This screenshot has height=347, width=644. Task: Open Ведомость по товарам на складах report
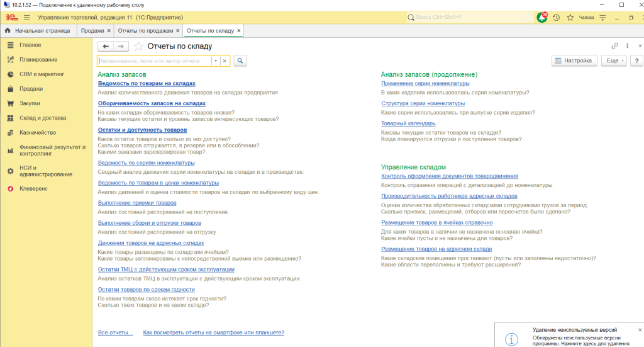click(x=147, y=84)
